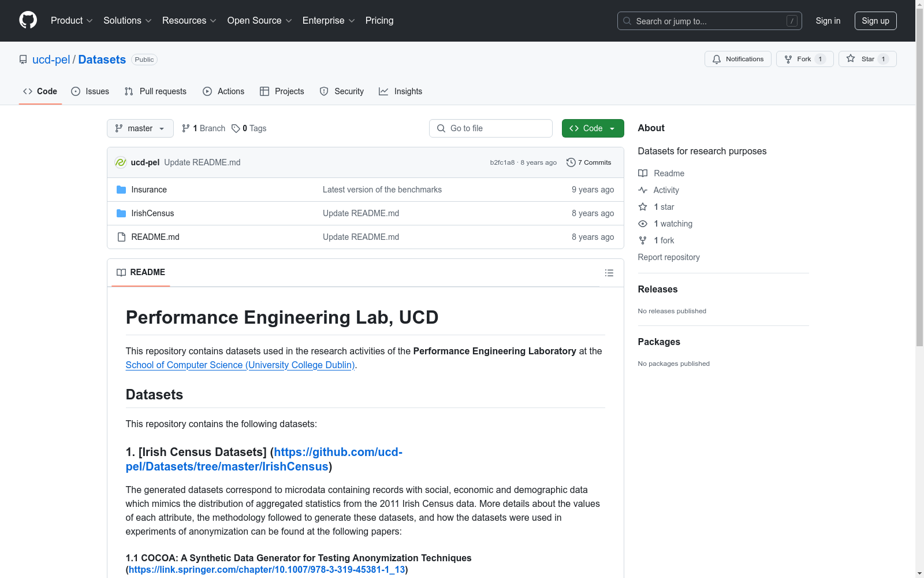Click the Projects table icon
924x578 pixels.
(x=264, y=91)
